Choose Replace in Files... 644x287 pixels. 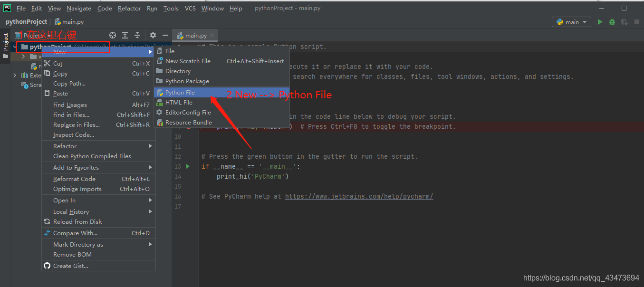pyautogui.click(x=98, y=124)
